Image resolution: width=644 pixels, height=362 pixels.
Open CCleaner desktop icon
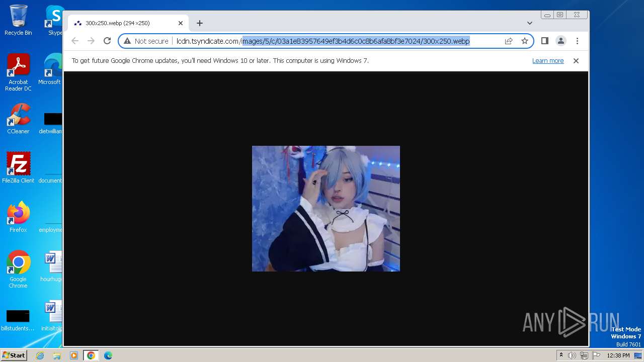click(18, 119)
